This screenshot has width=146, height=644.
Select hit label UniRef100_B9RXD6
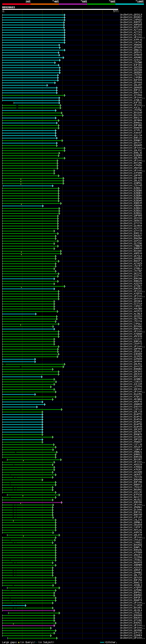pos(131,502)
